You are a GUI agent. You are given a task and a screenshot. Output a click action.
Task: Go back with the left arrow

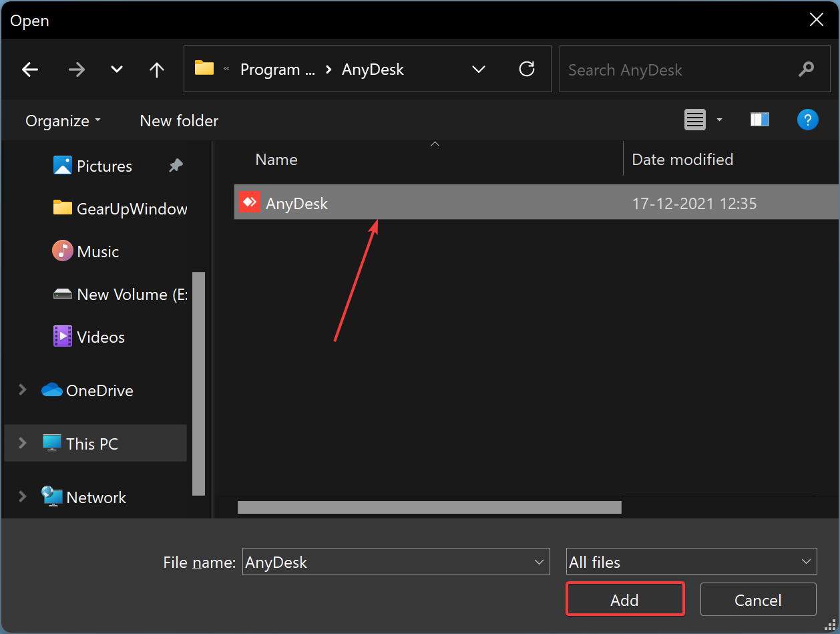click(x=30, y=69)
